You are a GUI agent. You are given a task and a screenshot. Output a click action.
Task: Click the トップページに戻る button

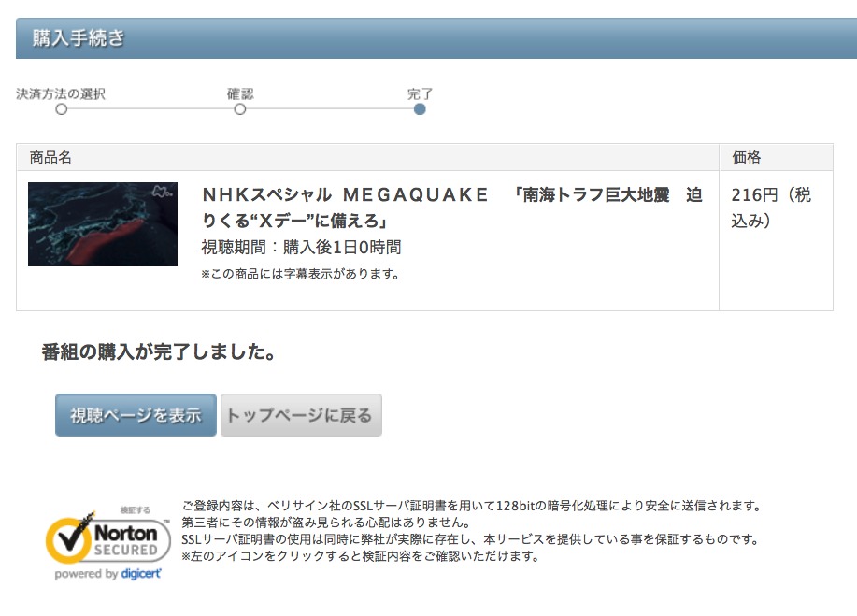coord(301,415)
